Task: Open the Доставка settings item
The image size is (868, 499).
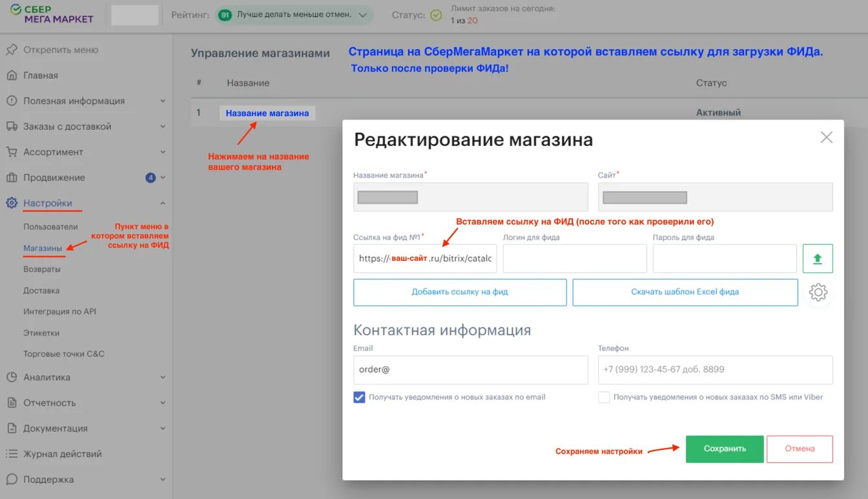Action: [41, 290]
